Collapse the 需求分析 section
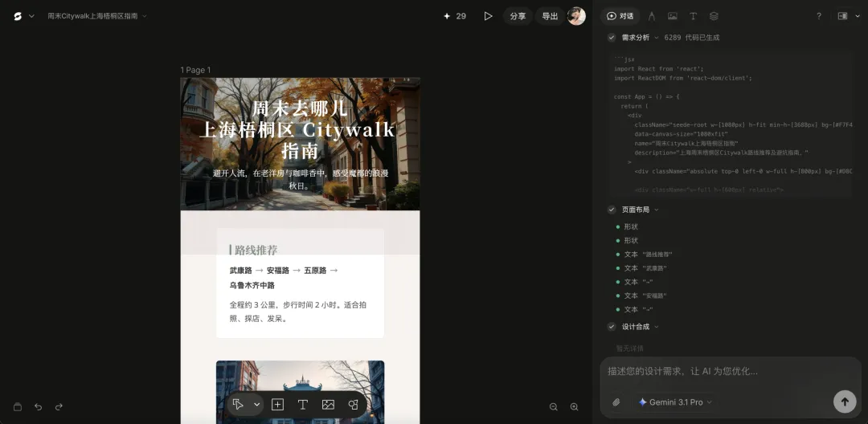Viewport: 868px width, 424px height. (x=657, y=38)
